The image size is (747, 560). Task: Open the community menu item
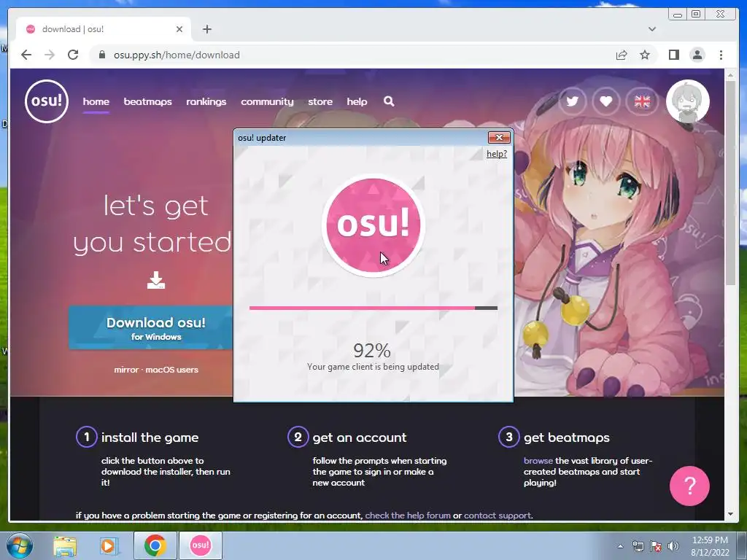pyautogui.click(x=267, y=101)
